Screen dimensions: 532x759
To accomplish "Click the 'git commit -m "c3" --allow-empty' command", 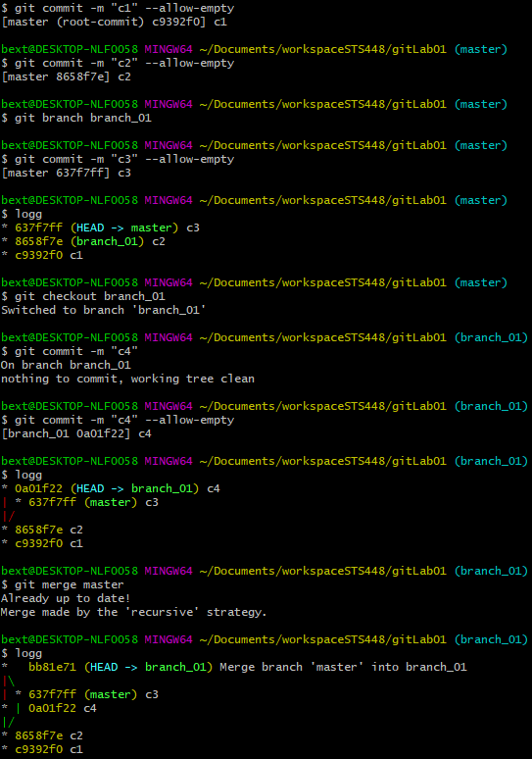I will click(x=118, y=159).
